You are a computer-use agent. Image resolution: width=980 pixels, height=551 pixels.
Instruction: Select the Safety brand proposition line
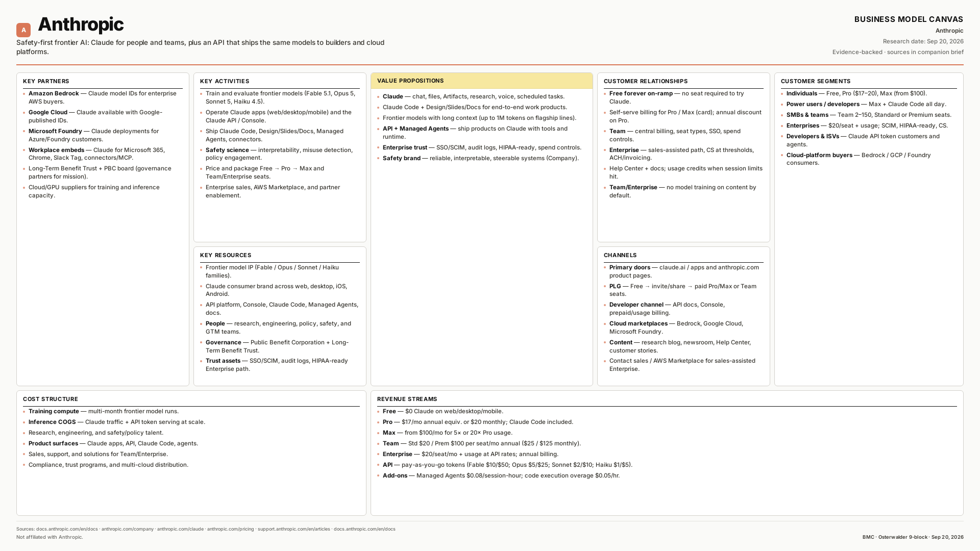(481, 158)
